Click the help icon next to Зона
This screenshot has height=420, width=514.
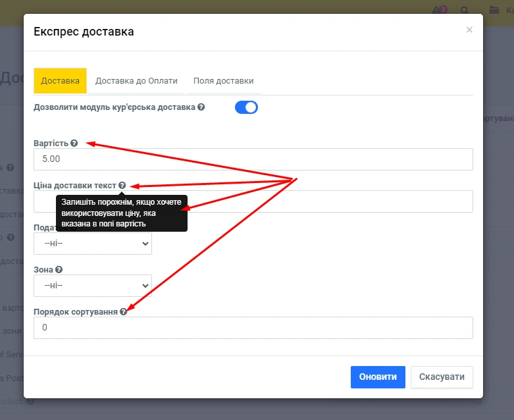tap(59, 269)
